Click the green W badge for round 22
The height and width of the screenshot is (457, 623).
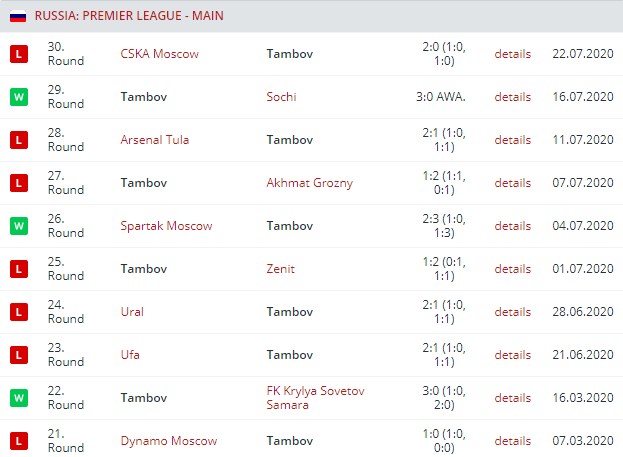click(x=17, y=398)
